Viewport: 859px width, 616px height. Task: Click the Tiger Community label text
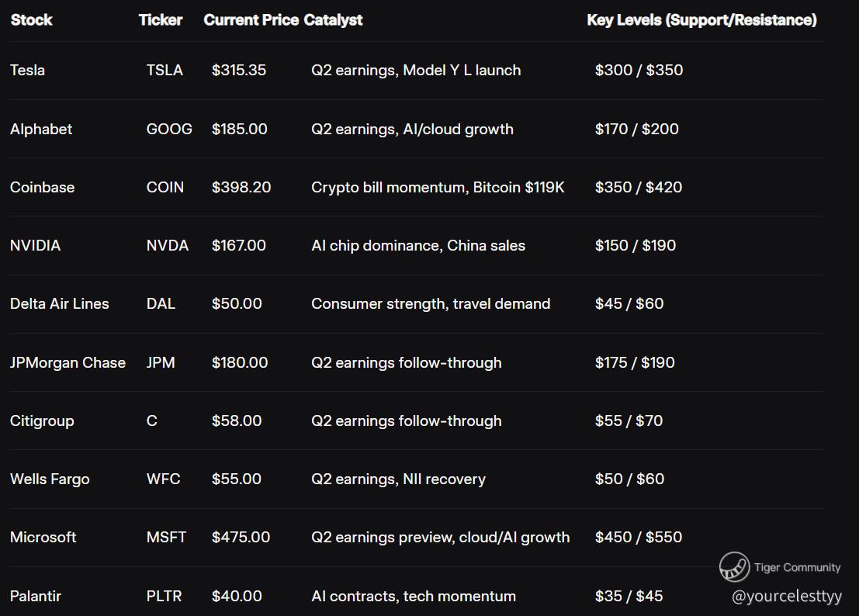pyautogui.click(x=797, y=567)
